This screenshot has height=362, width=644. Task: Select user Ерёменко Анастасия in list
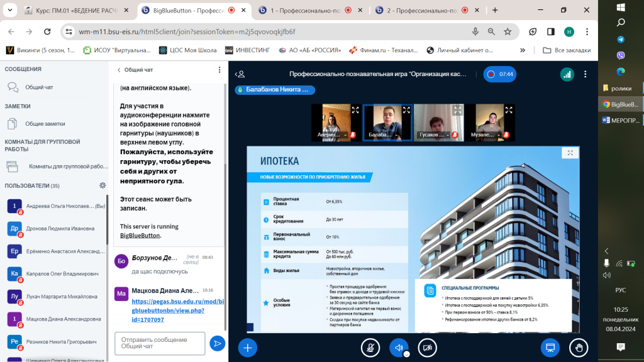[55, 251]
